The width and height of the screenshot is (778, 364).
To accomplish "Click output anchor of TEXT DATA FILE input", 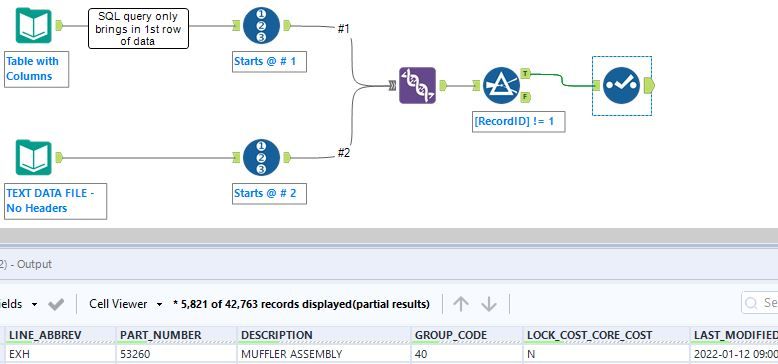I will coord(59,158).
